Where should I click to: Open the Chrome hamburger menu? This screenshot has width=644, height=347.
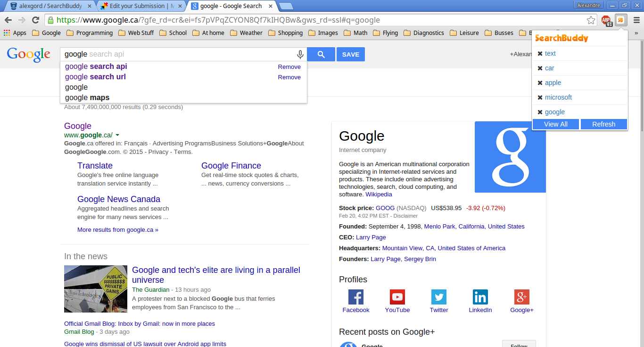tap(636, 20)
